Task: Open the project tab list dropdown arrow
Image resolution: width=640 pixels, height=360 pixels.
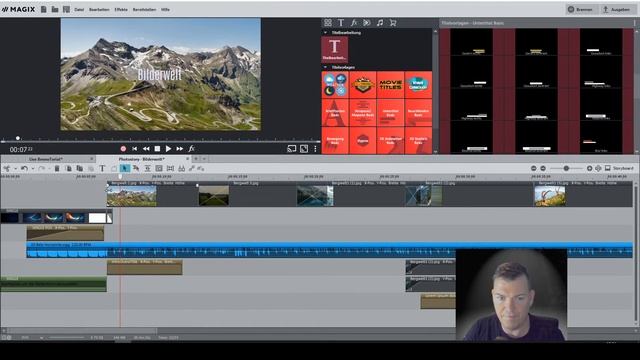Action: coord(204,159)
